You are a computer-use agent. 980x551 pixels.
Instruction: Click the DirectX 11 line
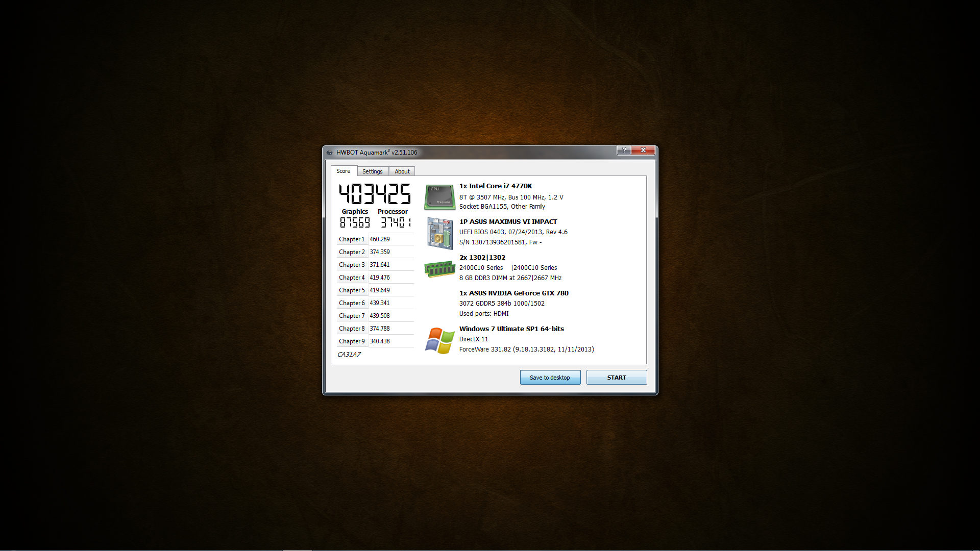[474, 339]
